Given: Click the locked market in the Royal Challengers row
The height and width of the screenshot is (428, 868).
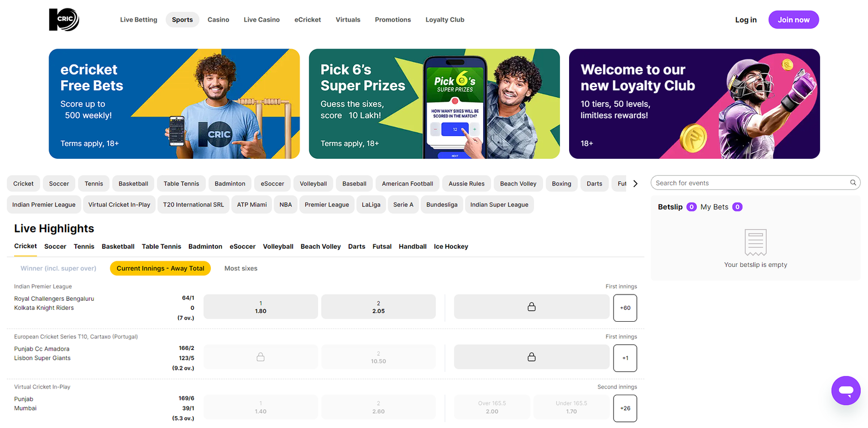Looking at the screenshot, I should pyautogui.click(x=531, y=307).
